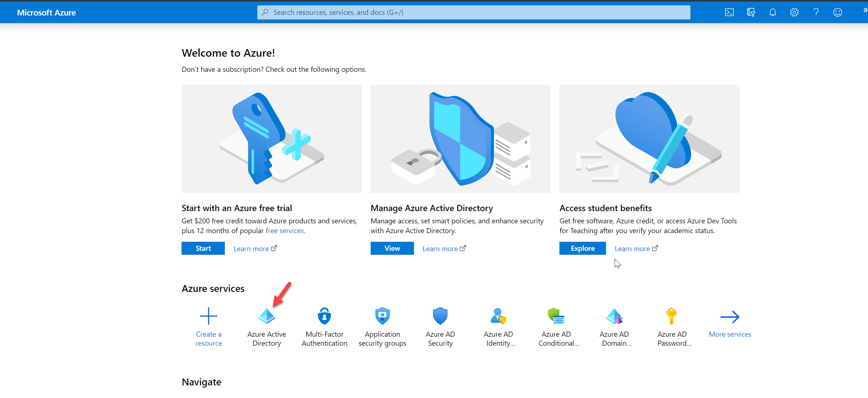Click the More services label
The image size is (868, 398).
click(730, 334)
